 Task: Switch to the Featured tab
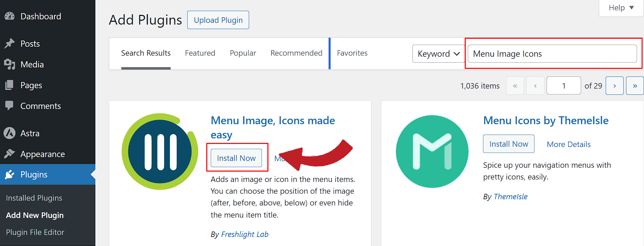tap(200, 53)
